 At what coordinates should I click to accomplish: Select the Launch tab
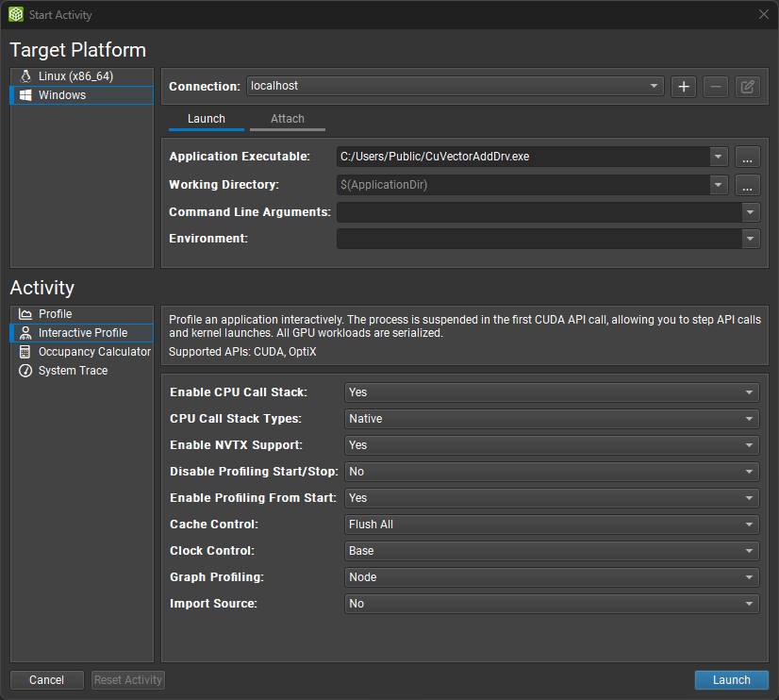tap(206, 119)
